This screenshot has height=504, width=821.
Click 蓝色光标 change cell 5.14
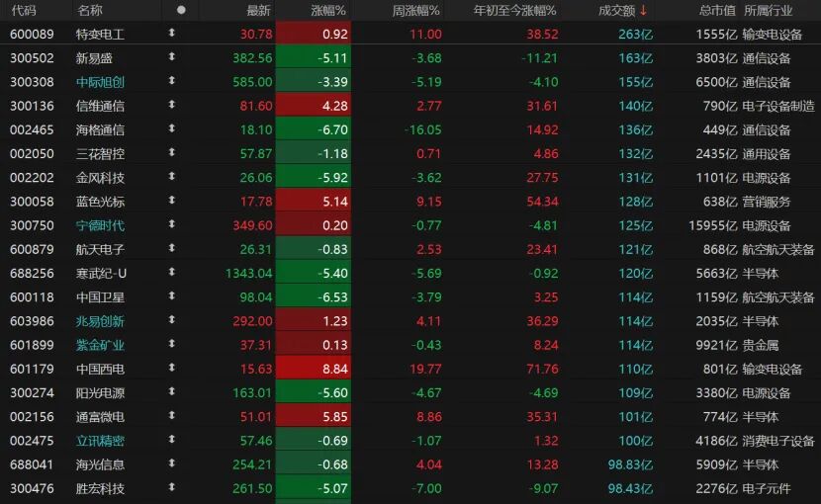click(314, 202)
